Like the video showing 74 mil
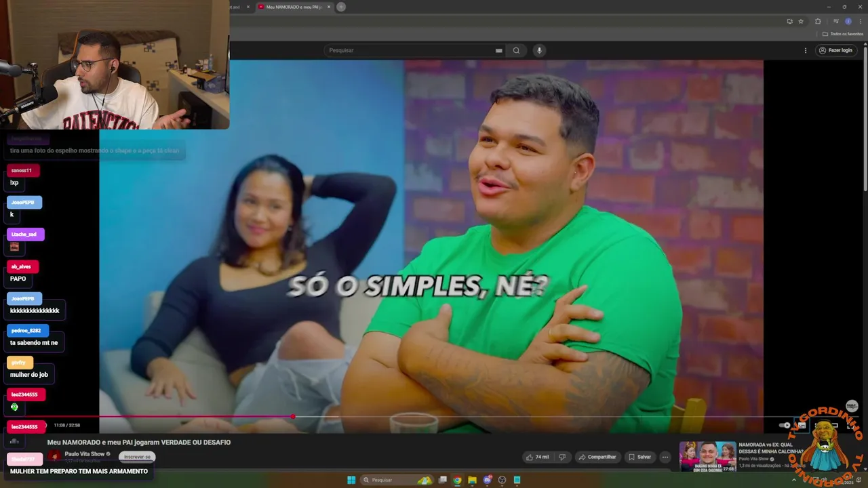 tap(537, 457)
